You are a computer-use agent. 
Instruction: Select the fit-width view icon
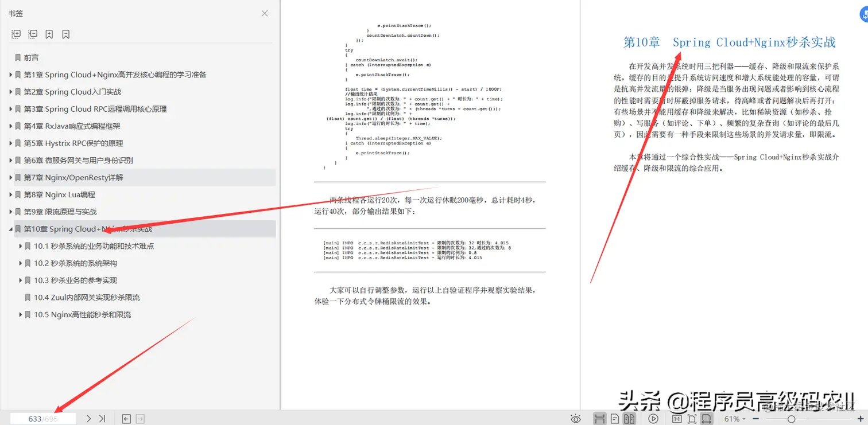pos(707,419)
